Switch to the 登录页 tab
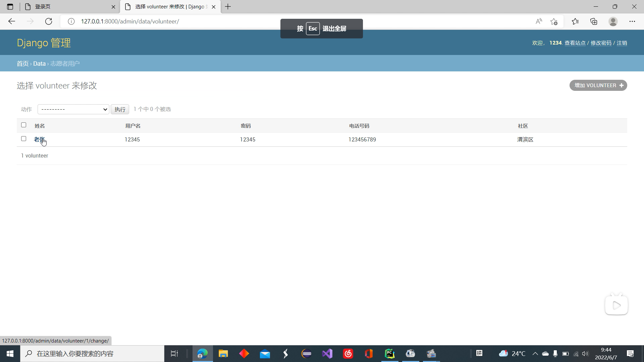The image size is (644, 362). (x=70, y=7)
